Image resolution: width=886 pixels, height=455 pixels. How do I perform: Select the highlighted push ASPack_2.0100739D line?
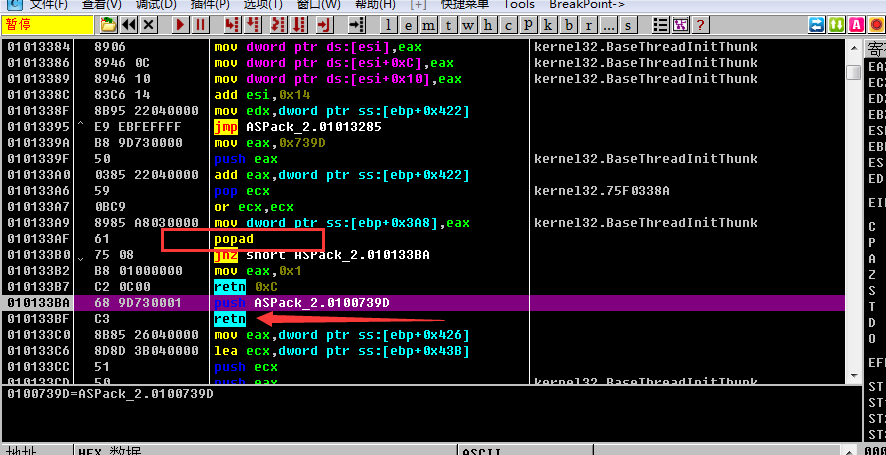pyautogui.click(x=320, y=302)
